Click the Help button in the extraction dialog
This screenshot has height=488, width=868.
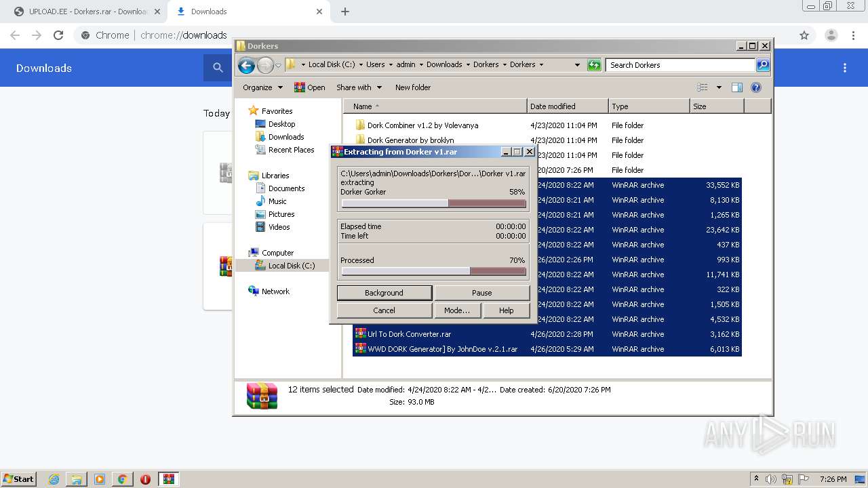(x=506, y=310)
